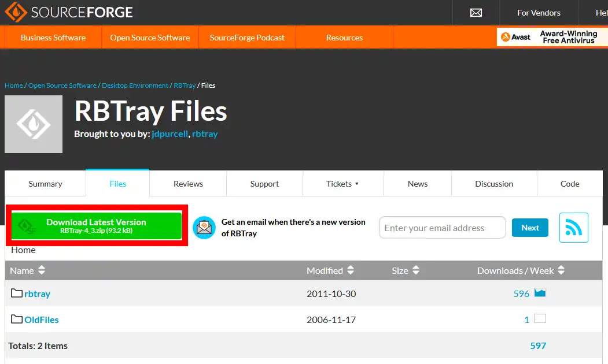This screenshot has width=608, height=364.
Task: View OldFiles download stats chart icon
Action: pos(540,318)
